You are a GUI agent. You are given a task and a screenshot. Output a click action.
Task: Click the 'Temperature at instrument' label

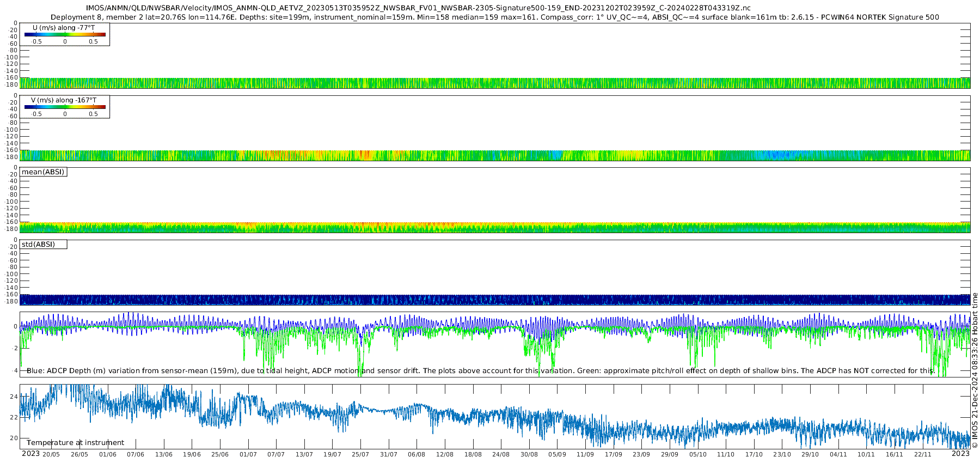(x=75, y=443)
